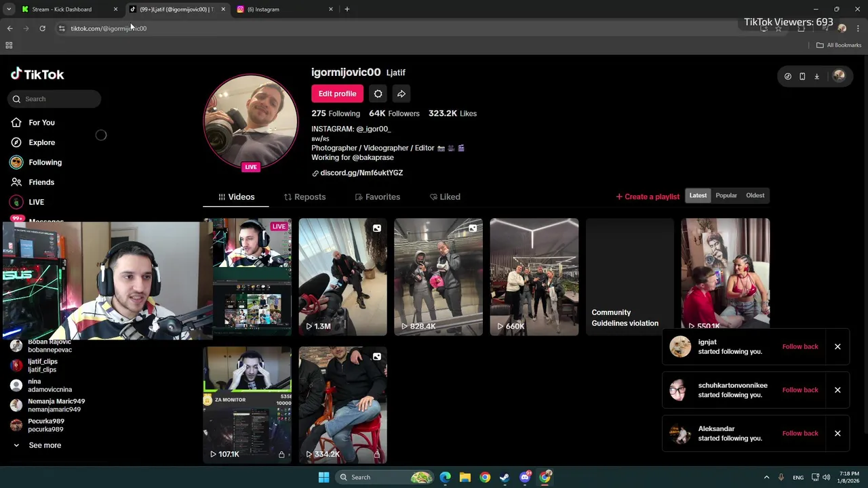Image resolution: width=868 pixels, height=488 pixels.
Task: Go back in browser history
Action: [9, 28]
